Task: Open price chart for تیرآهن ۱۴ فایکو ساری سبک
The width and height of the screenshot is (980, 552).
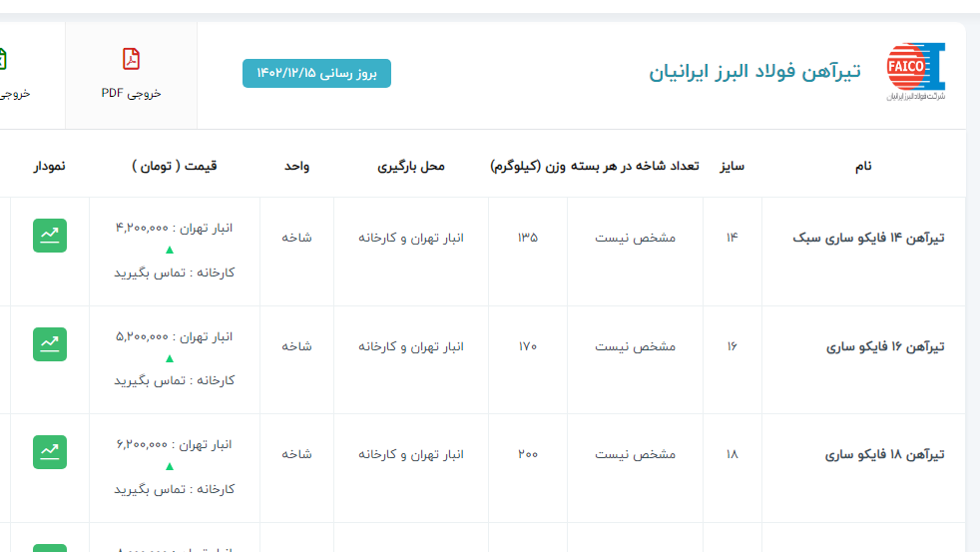Action: [x=50, y=236]
